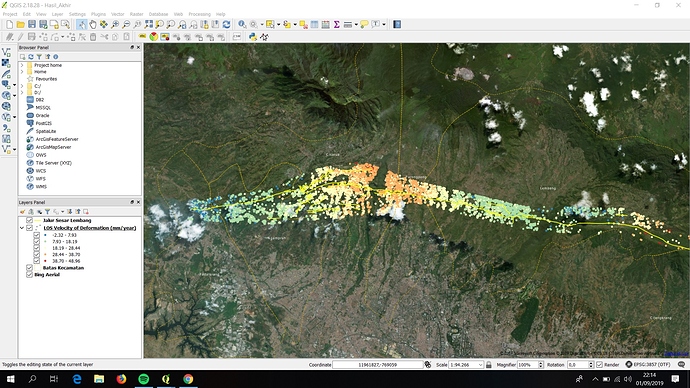
Task: Toggle Bing Aerial layer visibility
Action: (x=29, y=275)
